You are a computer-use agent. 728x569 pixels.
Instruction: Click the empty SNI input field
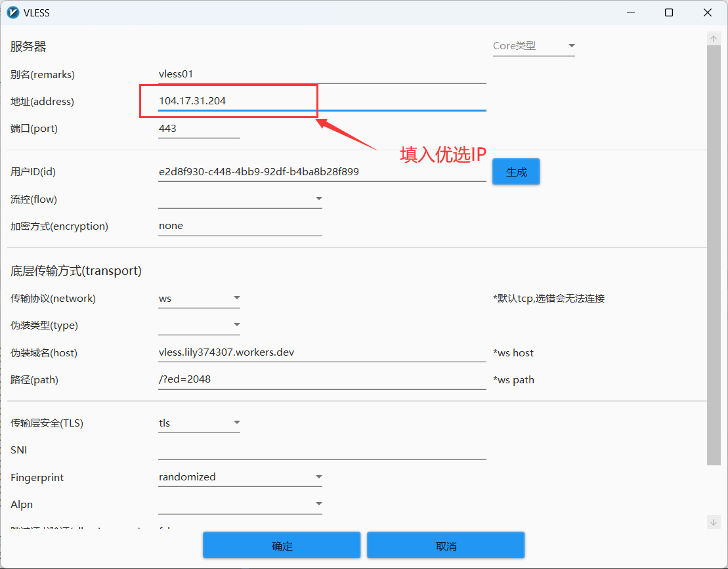point(322,450)
